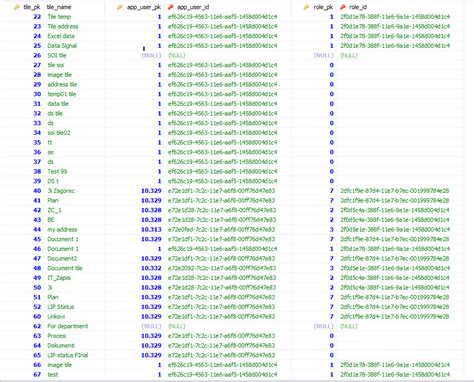Select the 'Tile temp' cell
Image resolution: width=474 pixels, height=382 pixels.
point(59,17)
